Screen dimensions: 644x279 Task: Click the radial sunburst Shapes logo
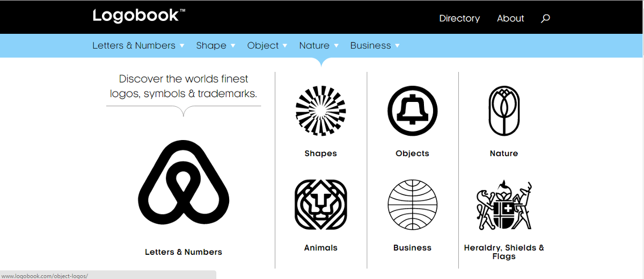coord(321,112)
